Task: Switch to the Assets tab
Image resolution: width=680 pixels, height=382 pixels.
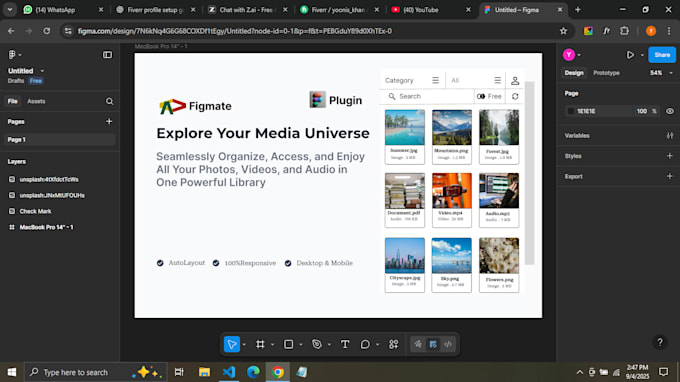Action: coord(36,101)
